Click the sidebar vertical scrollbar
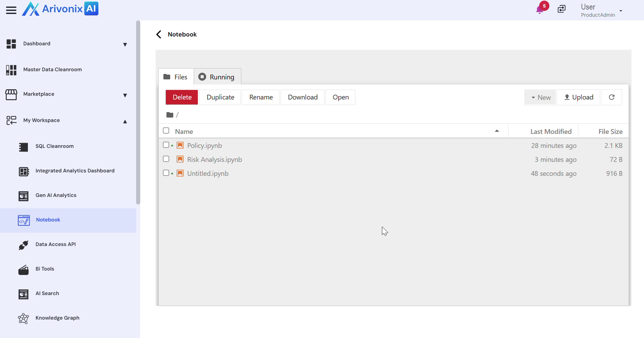Screen dimensions: 644x338 (138, 112)
